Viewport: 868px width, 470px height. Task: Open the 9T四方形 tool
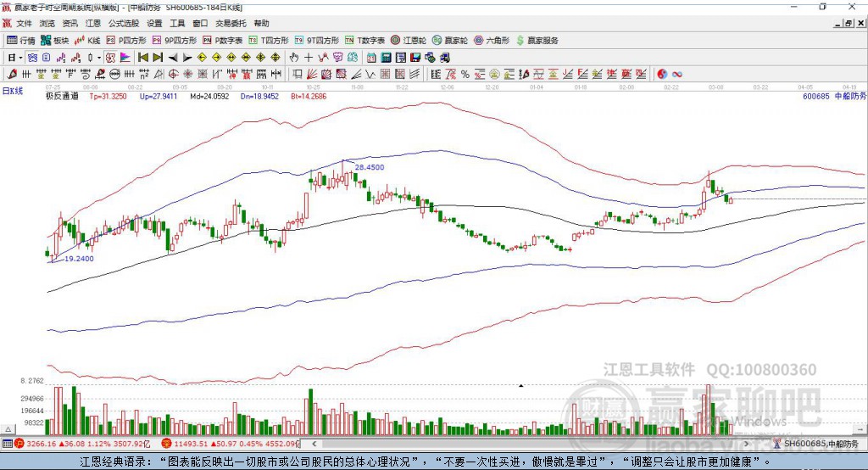pos(317,41)
